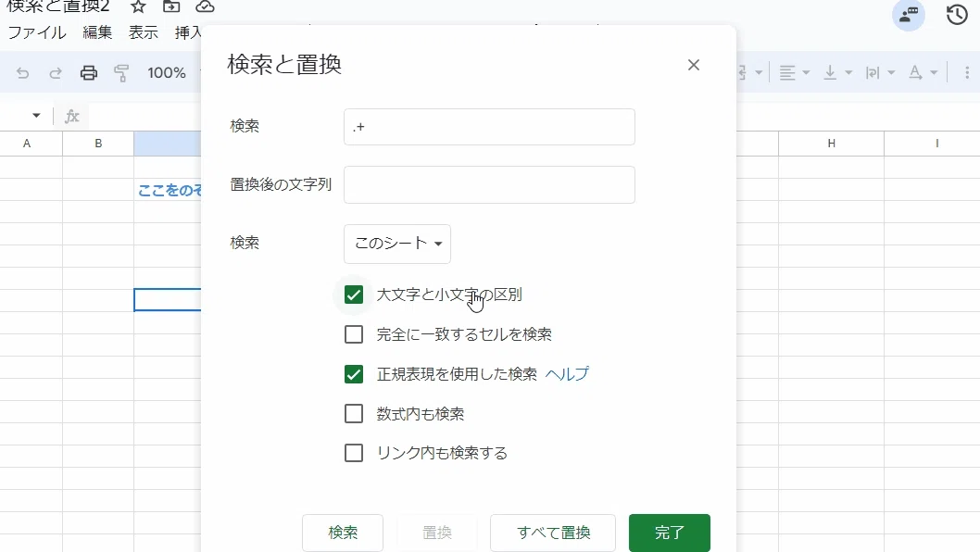The image size is (980, 552).
Task: Click the document title 検索と置換2
Action: (58, 6)
